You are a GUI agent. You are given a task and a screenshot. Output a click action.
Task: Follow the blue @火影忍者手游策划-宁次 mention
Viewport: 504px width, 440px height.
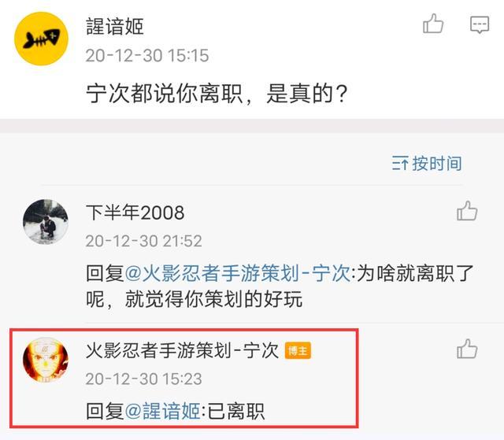[x=238, y=273]
